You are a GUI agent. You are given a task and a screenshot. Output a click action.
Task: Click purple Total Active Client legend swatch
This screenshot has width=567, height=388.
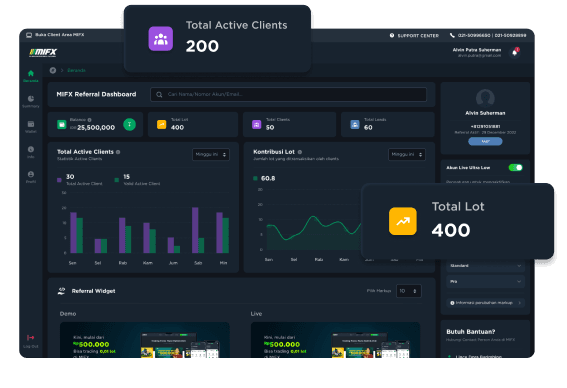(x=59, y=180)
